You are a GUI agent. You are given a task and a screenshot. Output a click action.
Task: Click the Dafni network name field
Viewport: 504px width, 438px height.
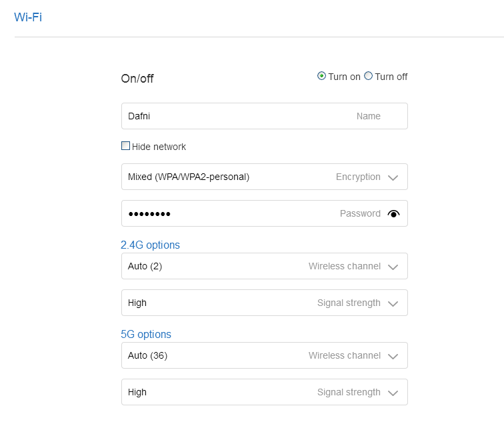233,116
